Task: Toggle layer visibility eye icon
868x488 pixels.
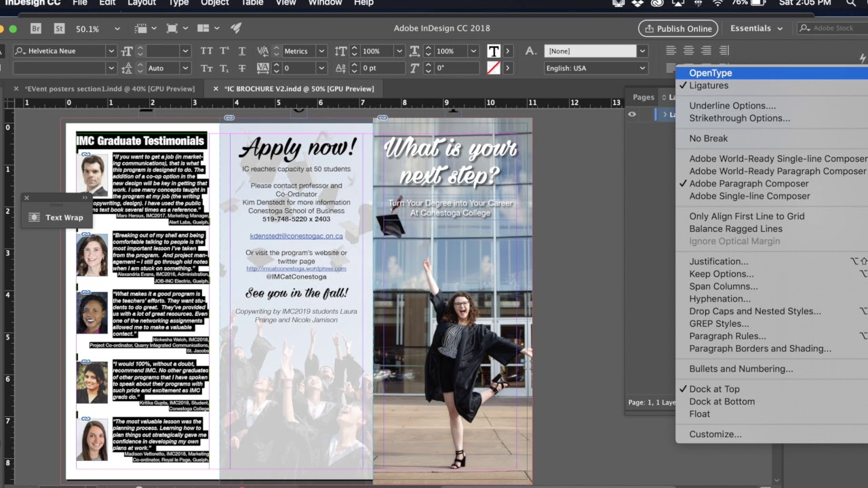Action: (x=632, y=115)
